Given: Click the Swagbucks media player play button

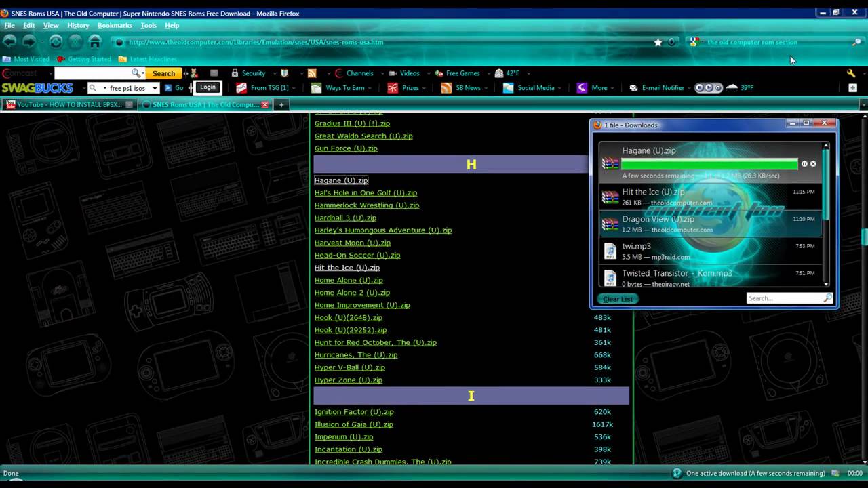Looking at the screenshot, I should (709, 88).
